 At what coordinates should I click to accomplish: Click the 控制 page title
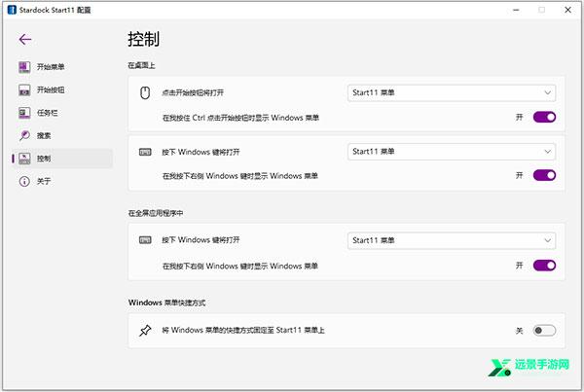point(143,39)
